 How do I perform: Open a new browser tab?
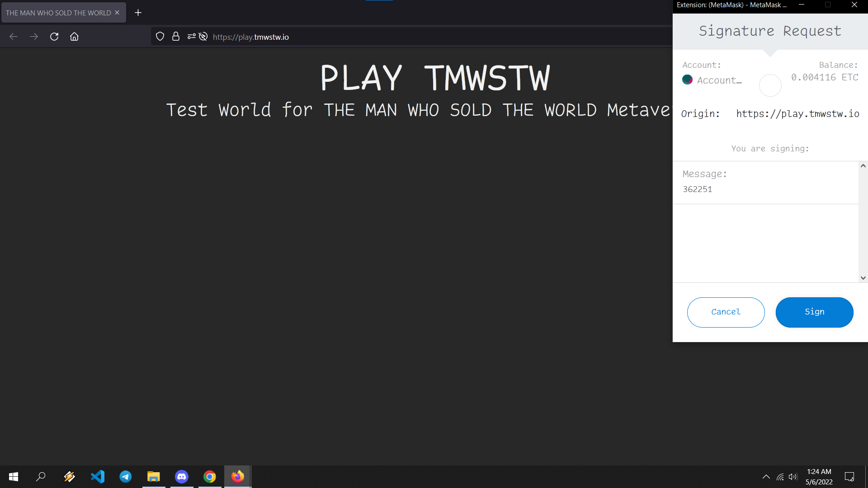point(138,13)
